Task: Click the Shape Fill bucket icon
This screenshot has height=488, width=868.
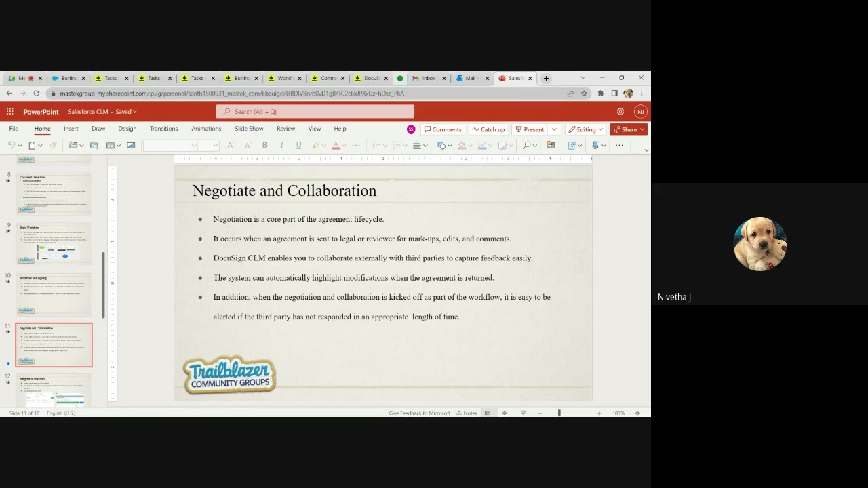Action: point(462,145)
